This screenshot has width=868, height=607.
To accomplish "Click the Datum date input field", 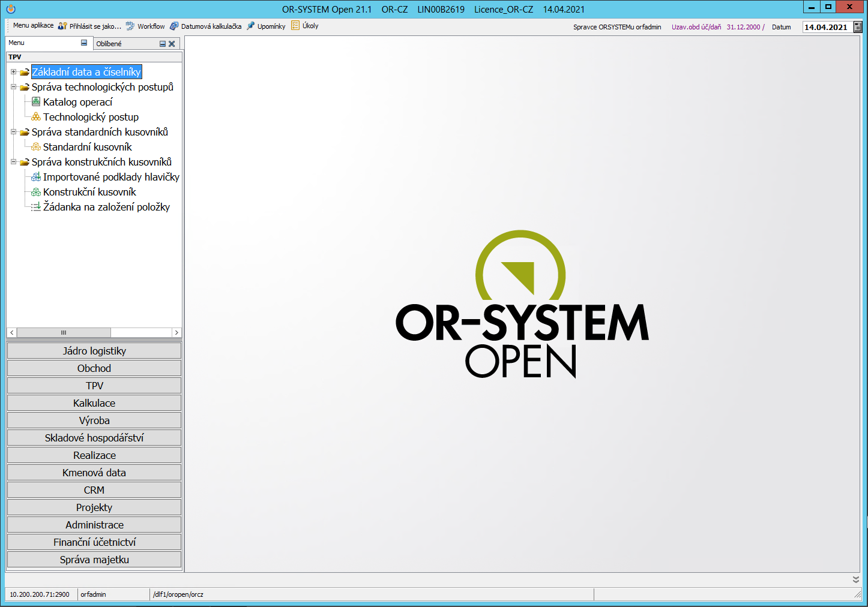I will click(x=826, y=27).
